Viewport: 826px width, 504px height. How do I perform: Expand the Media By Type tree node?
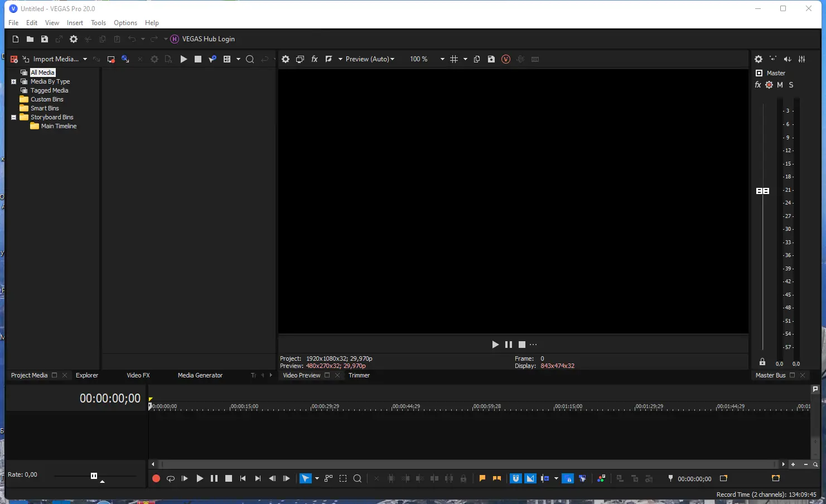click(x=13, y=81)
